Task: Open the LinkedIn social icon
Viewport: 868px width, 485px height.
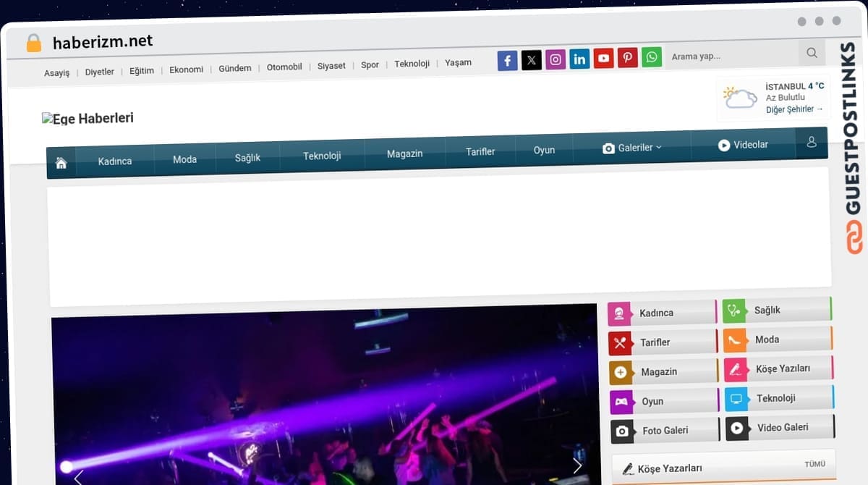Action: (x=579, y=59)
